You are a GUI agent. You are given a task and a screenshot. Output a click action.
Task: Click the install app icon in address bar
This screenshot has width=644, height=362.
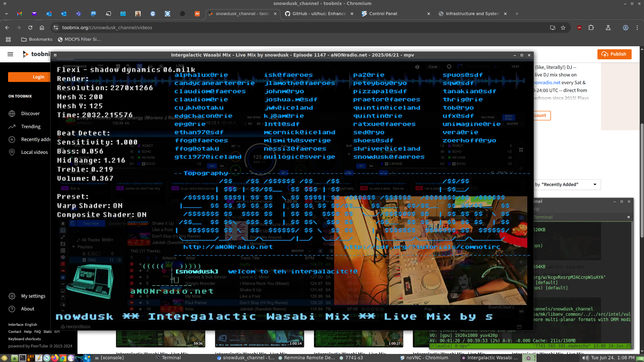[552, 27]
